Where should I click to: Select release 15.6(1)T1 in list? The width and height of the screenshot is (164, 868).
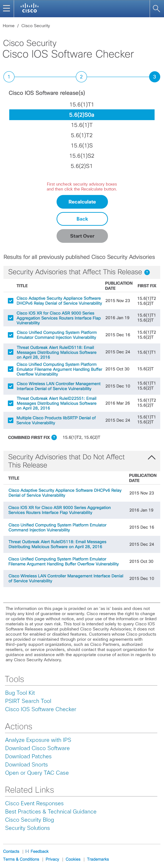click(x=82, y=104)
